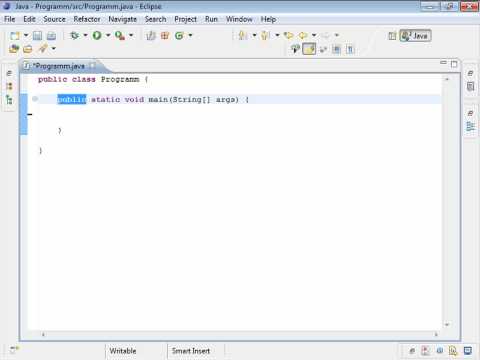Click the 'Smart Insert' status bar entry
Image resolution: width=480 pixels, height=360 pixels.
click(191, 351)
